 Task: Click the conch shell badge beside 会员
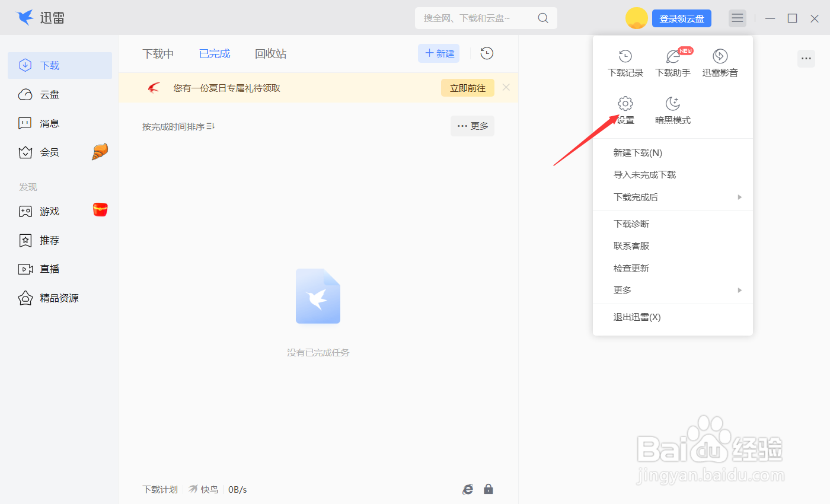coord(100,152)
